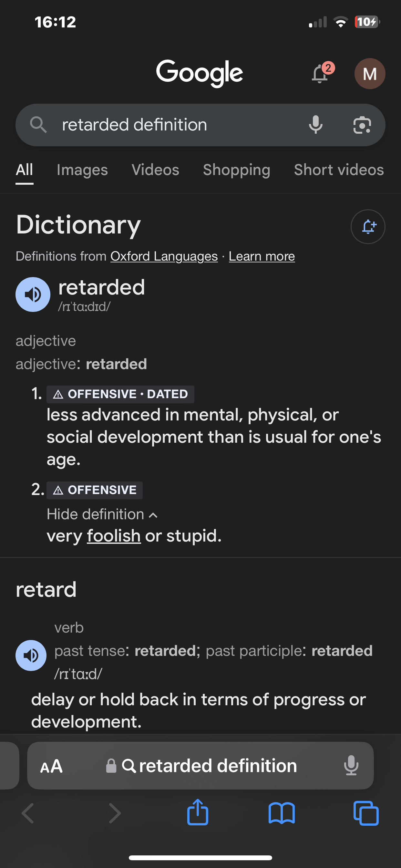Play pronunciation audio for retard verb
The height and width of the screenshot is (868, 401).
(31, 656)
